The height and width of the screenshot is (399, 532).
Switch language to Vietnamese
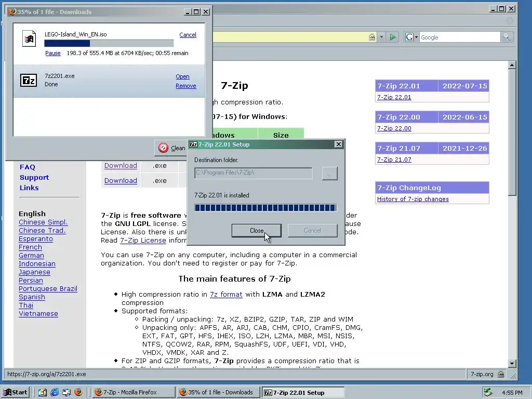click(x=38, y=313)
